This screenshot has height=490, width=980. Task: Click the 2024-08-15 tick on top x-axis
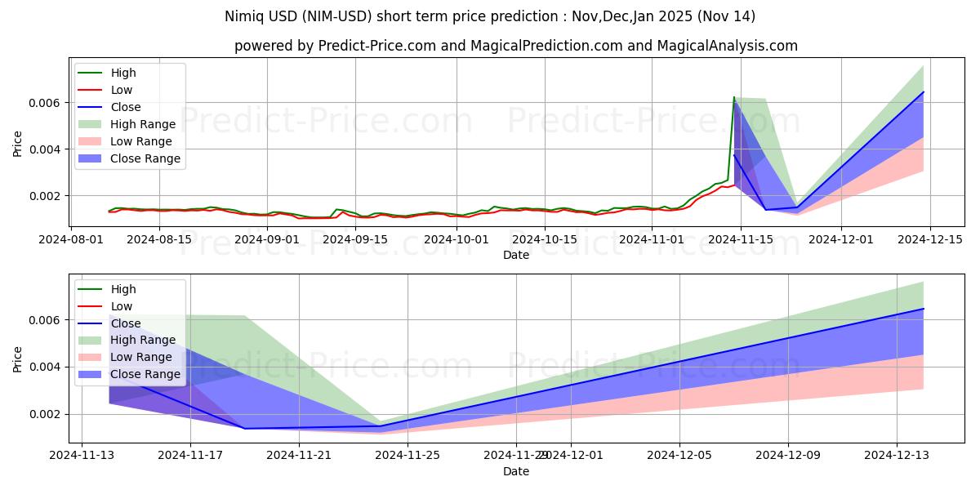[x=160, y=239]
